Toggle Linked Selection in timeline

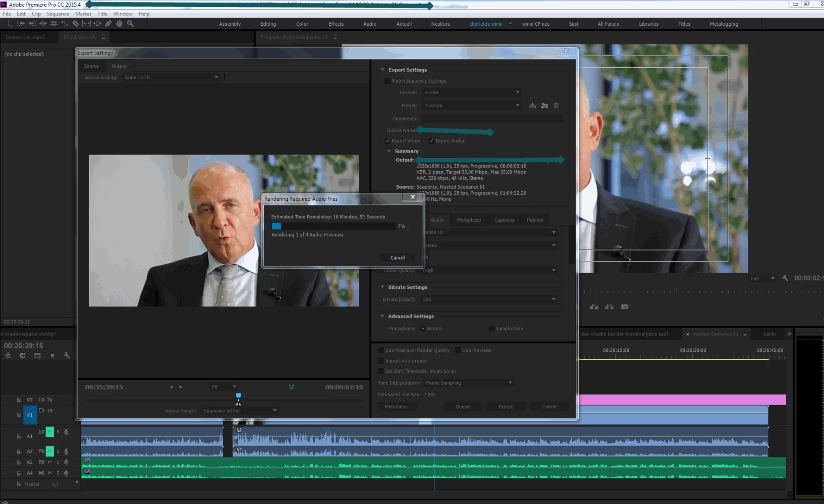37,356
